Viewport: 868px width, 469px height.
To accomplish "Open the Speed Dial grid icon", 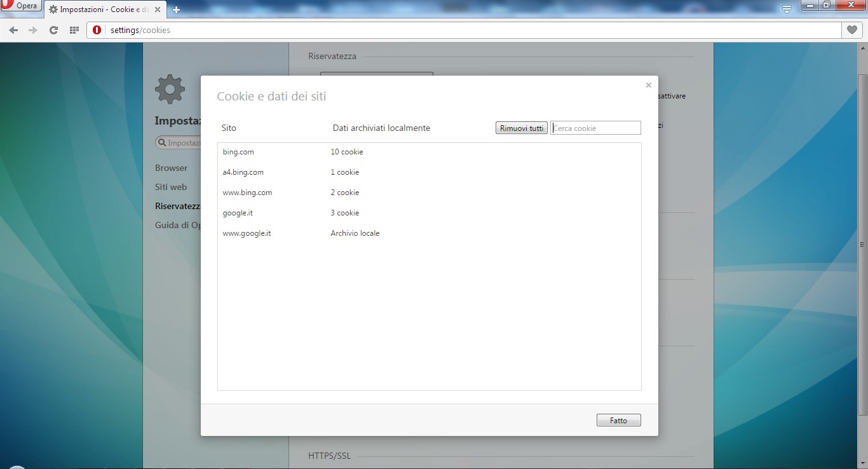I will click(74, 30).
